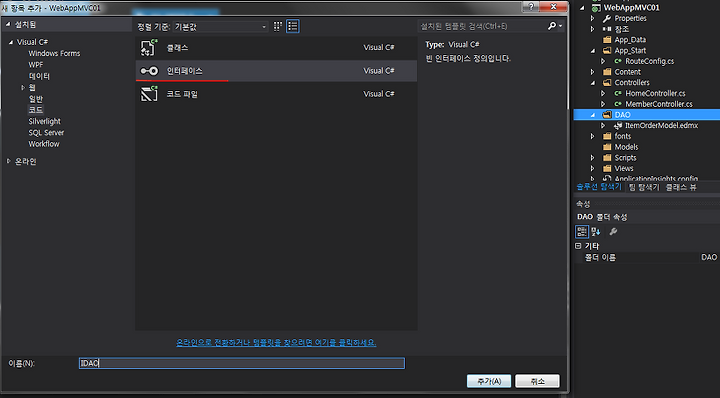This screenshot has height=398, width=720.
Task: Select Workflow category
Action: click(x=44, y=144)
